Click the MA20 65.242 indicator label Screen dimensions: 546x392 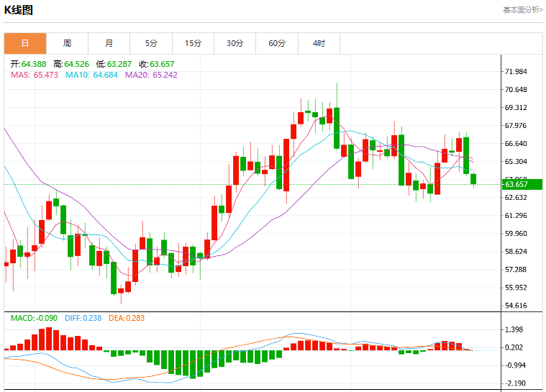click(152, 75)
